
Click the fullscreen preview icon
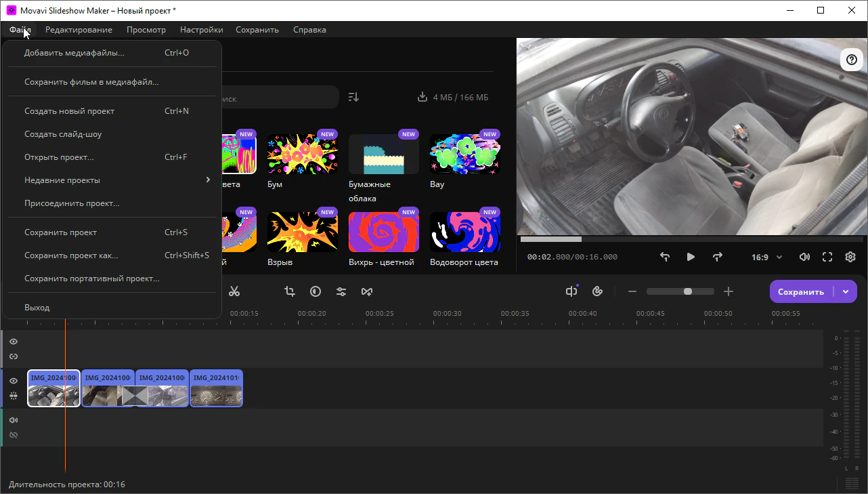[827, 257]
